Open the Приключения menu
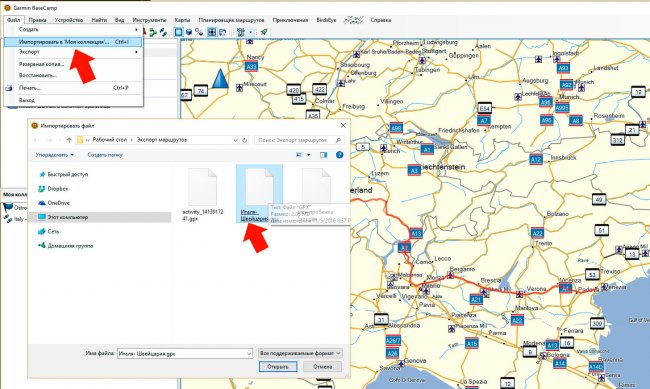 [290, 20]
